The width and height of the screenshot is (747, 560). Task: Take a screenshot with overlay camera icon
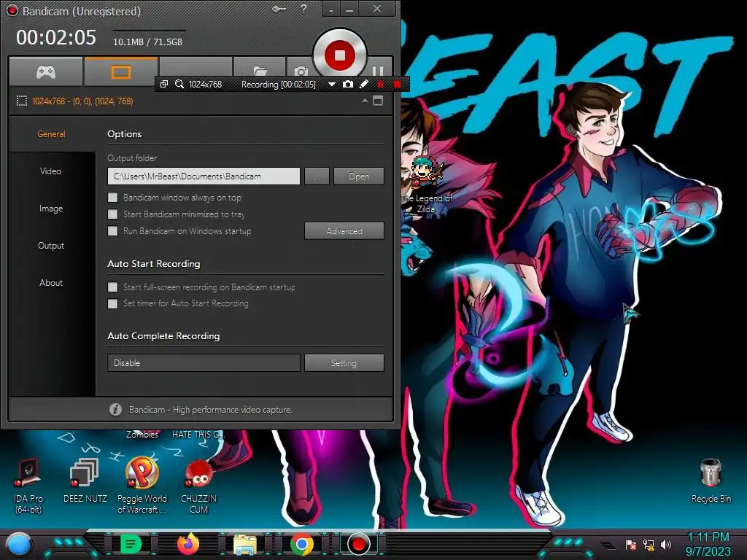348,85
